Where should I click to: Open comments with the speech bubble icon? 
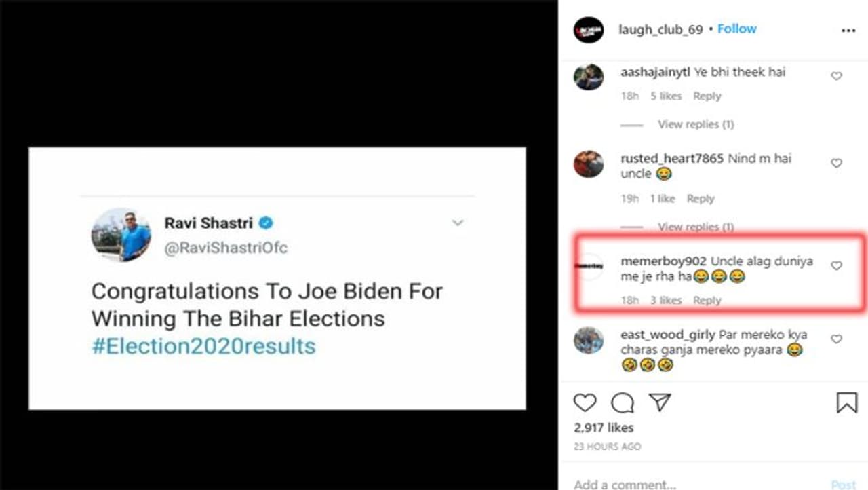click(x=622, y=403)
